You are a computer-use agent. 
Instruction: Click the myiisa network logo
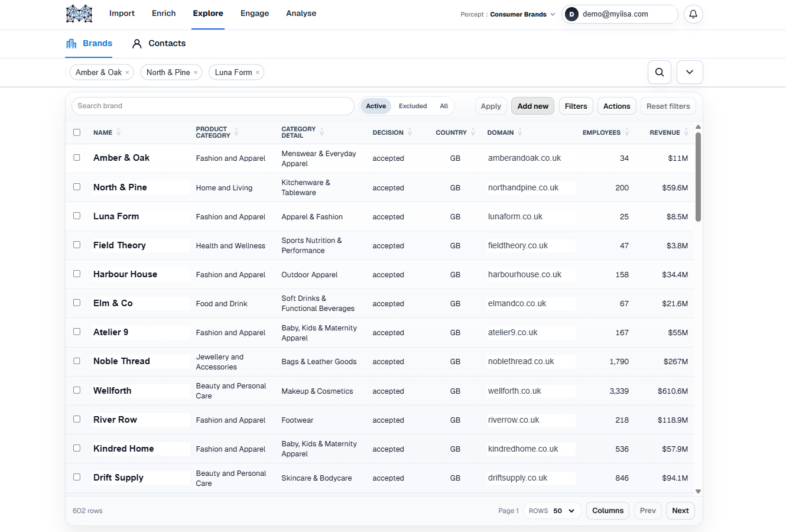coord(79,14)
